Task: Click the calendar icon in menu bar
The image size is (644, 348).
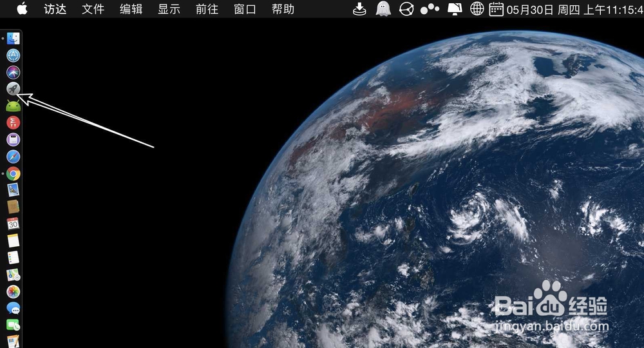Action: coord(496,9)
